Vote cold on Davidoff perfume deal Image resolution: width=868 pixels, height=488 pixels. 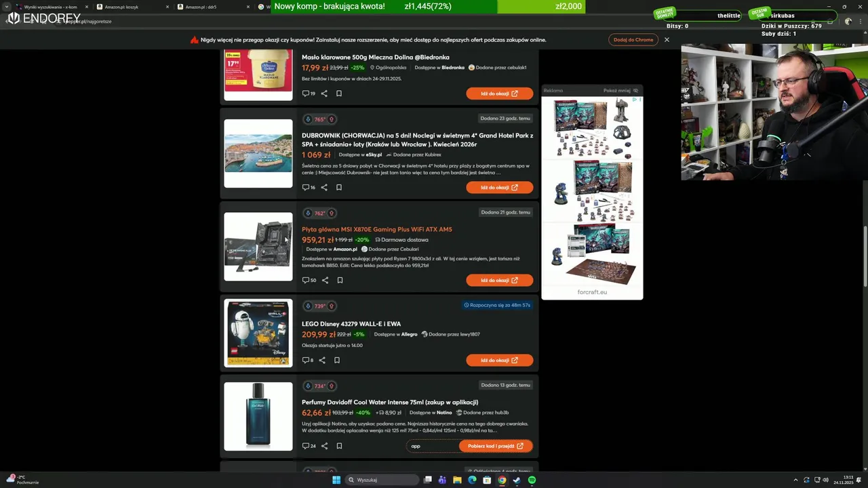tap(308, 386)
